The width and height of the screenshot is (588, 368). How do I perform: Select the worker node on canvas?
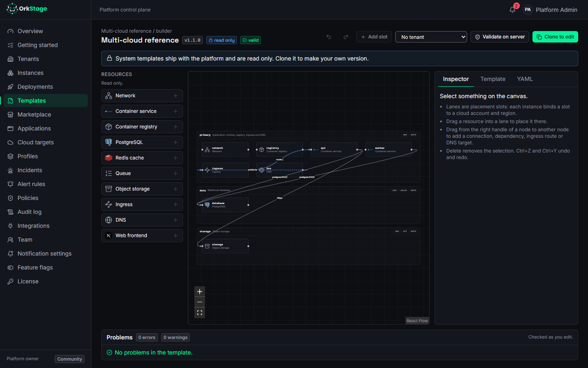coord(388,150)
